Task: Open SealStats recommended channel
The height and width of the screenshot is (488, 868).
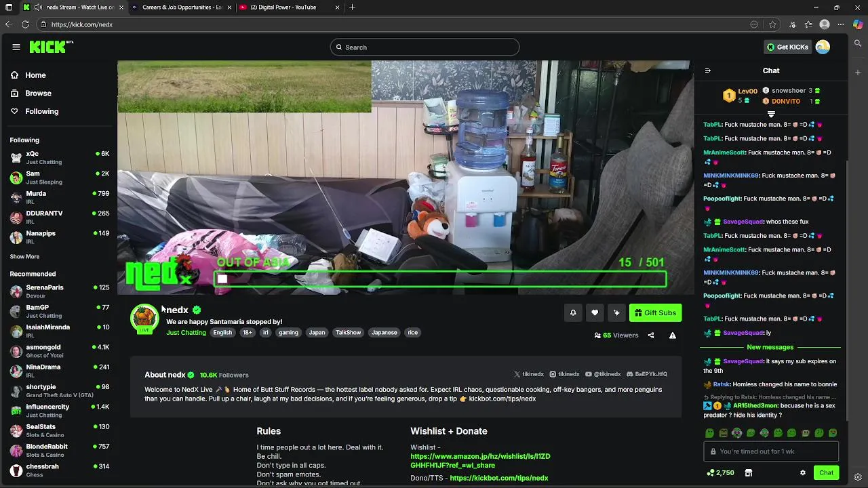Action: click(60, 430)
